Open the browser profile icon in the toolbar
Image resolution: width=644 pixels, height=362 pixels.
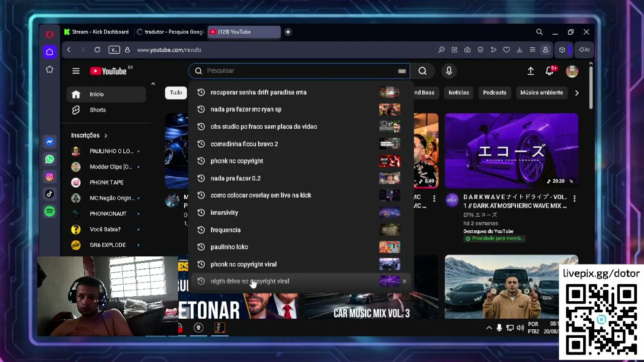tap(545, 50)
